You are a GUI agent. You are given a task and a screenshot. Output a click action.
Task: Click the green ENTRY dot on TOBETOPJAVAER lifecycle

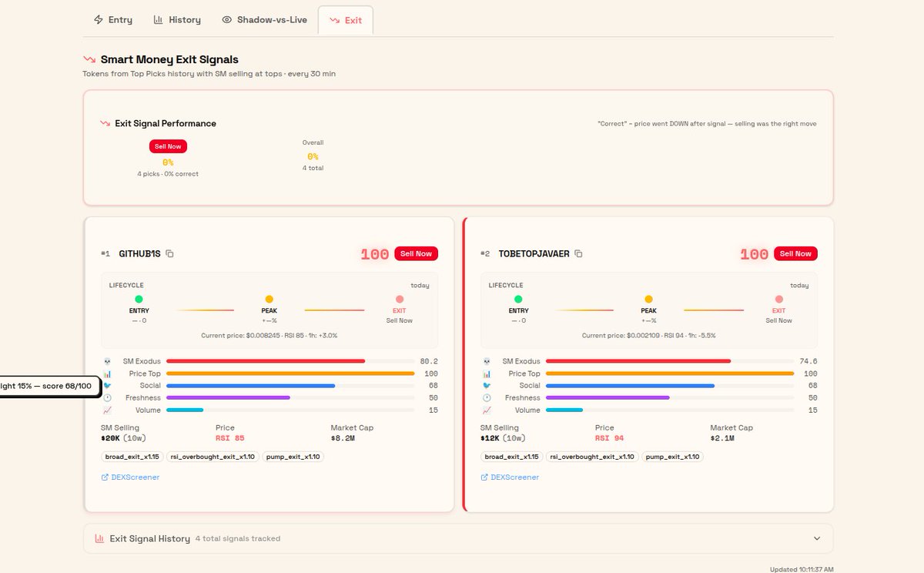[518, 299]
